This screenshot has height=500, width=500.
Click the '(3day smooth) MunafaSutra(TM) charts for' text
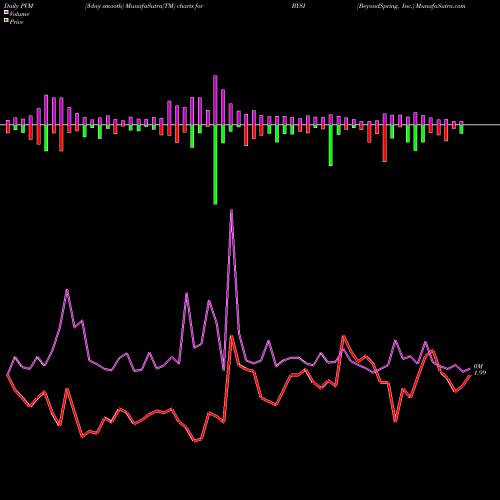(x=144, y=6)
